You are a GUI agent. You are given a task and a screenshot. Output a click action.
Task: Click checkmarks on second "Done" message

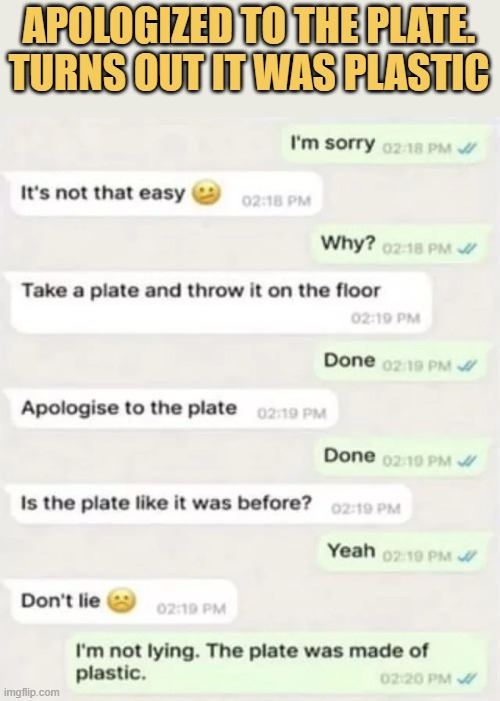click(x=467, y=460)
